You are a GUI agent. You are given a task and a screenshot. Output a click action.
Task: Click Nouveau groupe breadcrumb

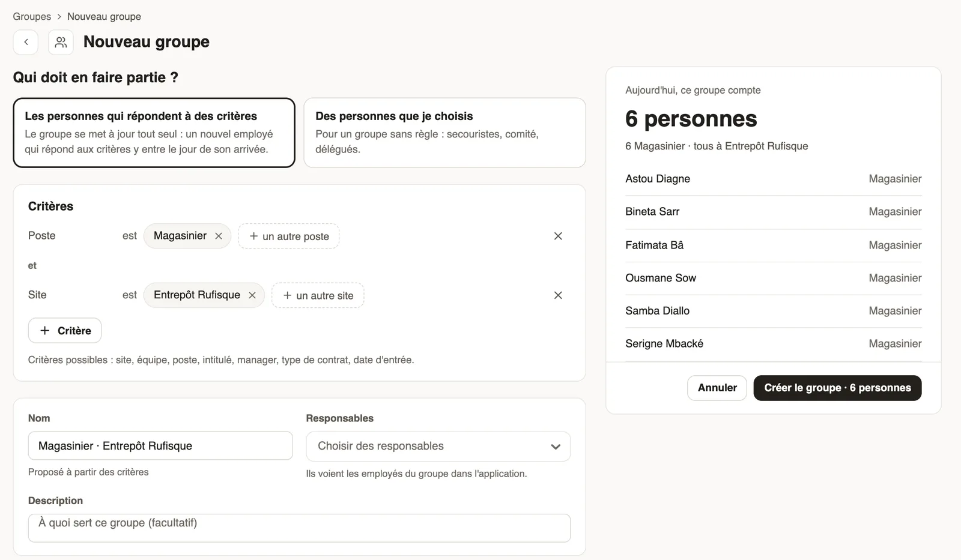tap(104, 16)
